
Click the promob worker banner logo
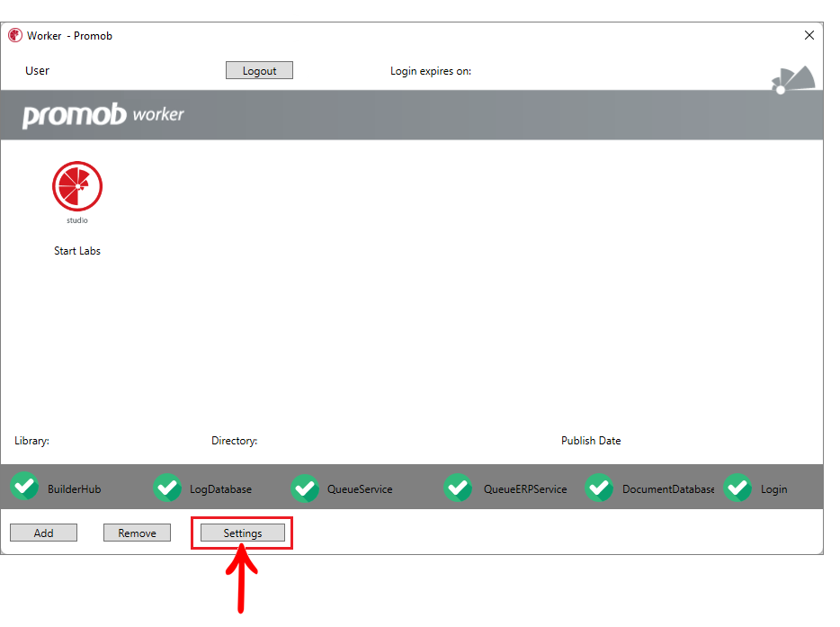(103, 115)
